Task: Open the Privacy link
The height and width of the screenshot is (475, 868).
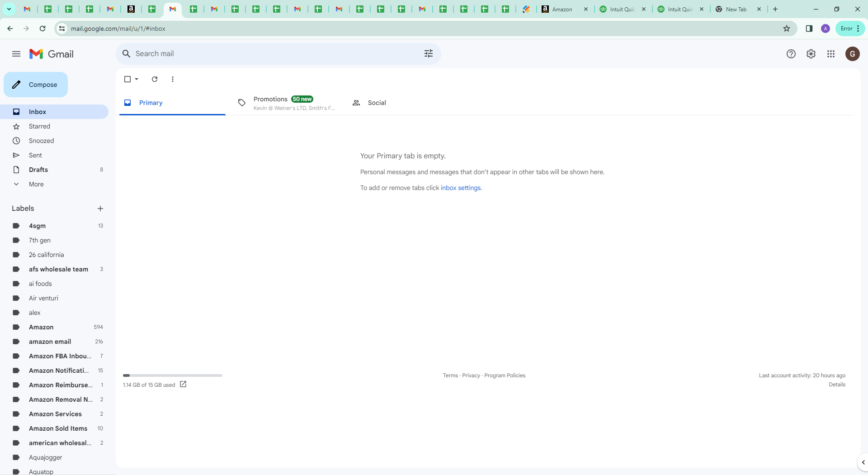Action: pyautogui.click(x=471, y=375)
